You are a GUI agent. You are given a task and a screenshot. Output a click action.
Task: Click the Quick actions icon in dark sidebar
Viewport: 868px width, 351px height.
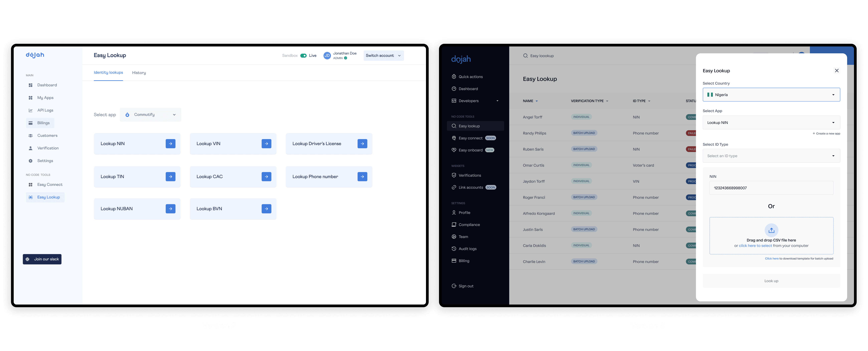click(x=454, y=77)
